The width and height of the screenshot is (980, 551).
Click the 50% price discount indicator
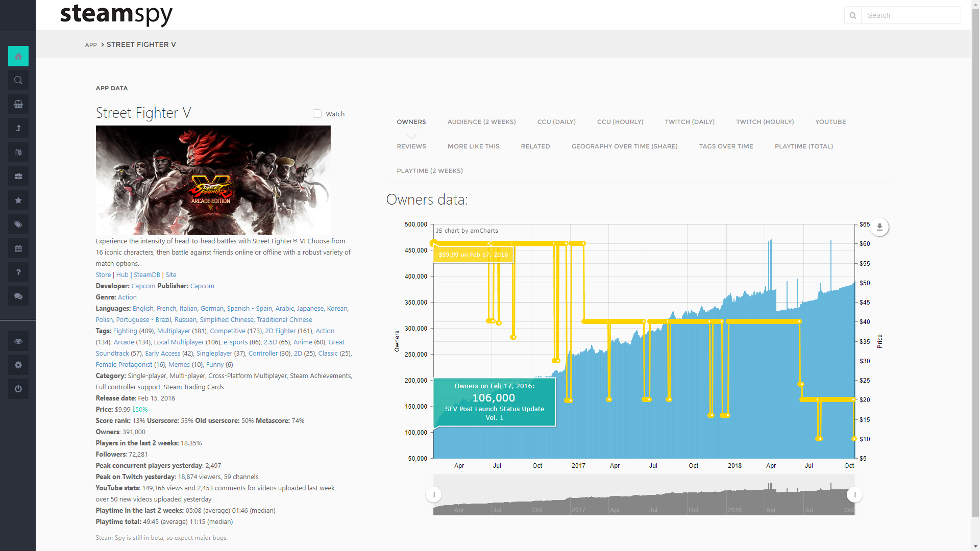click(140, 410)
